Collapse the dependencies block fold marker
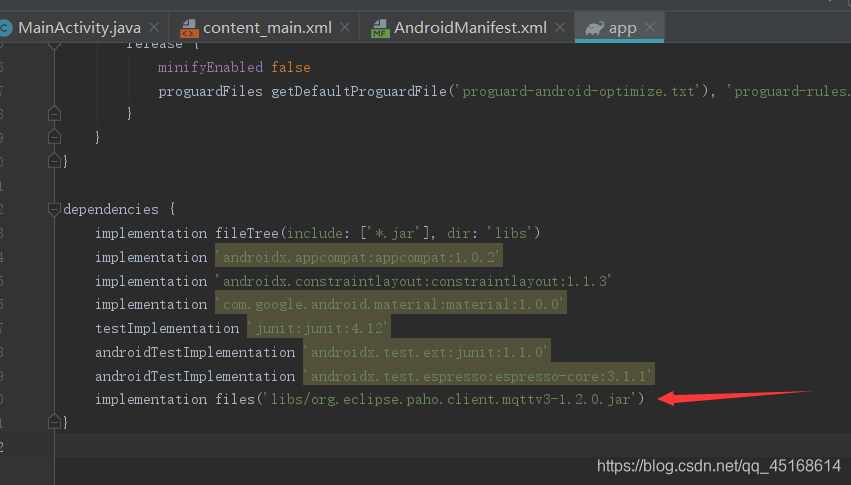This screenshot has width=851, height=485. [x=54, y=209]
